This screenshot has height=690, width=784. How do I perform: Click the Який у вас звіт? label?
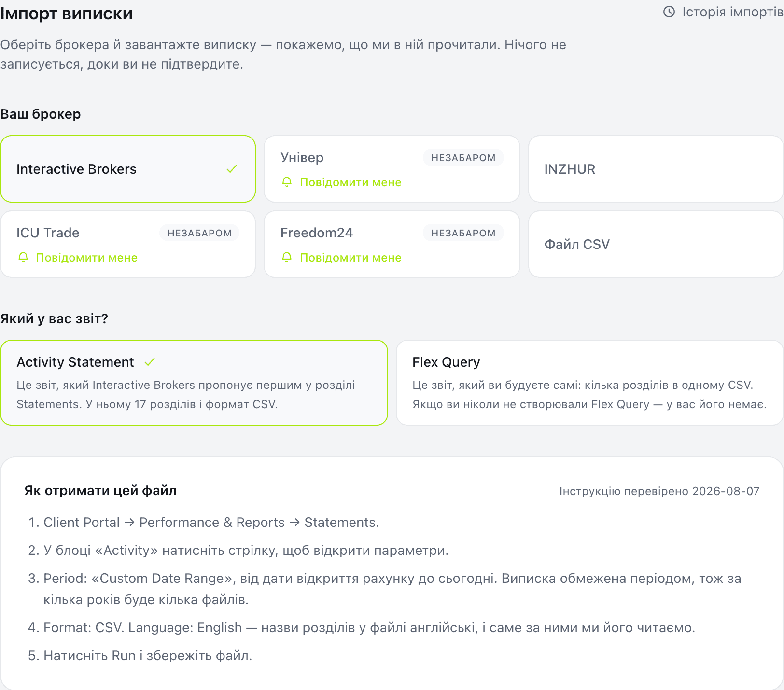coord(54,319)
